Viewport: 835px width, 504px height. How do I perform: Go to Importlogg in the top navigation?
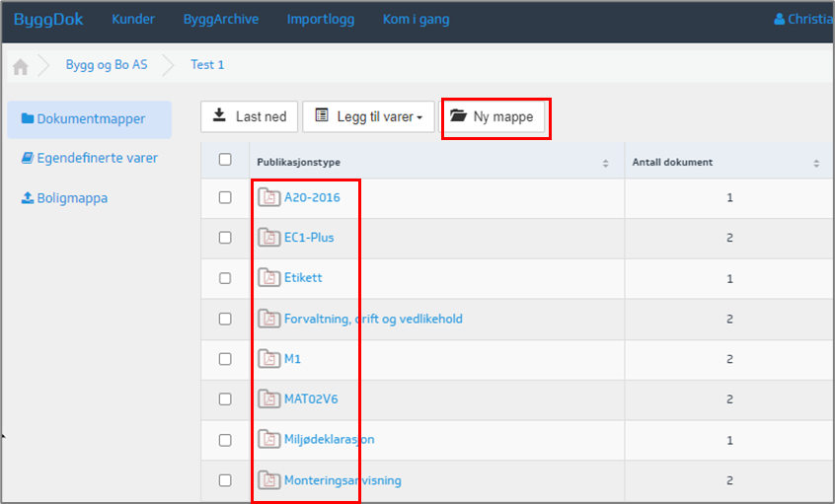(320, 20)
